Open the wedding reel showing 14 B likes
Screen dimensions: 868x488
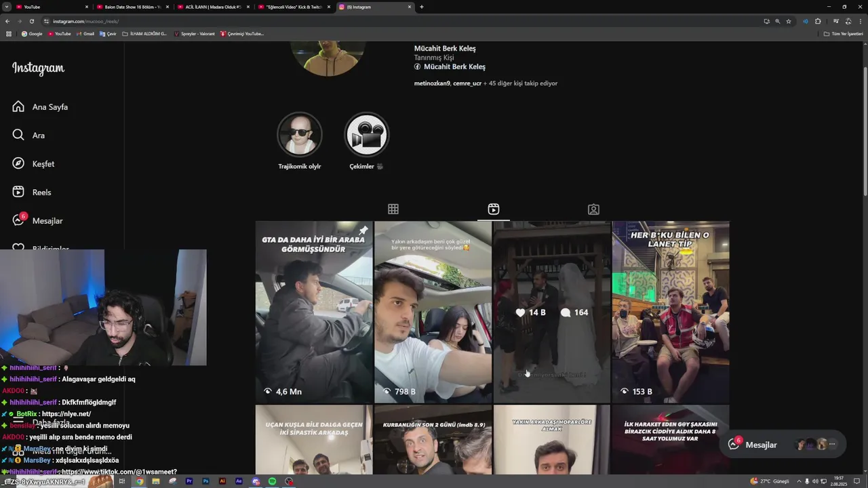(552, 312)
